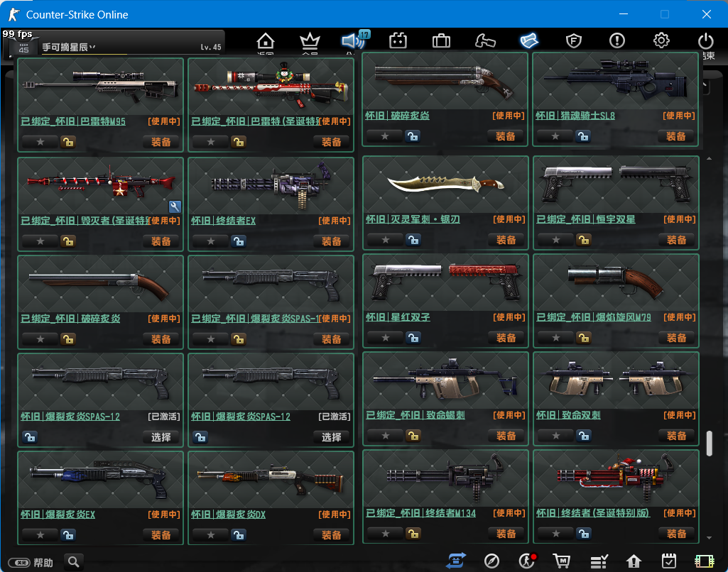Open the highlighted blue ticket icon
This screenshot has height=572, width=728.
point(529,41)
